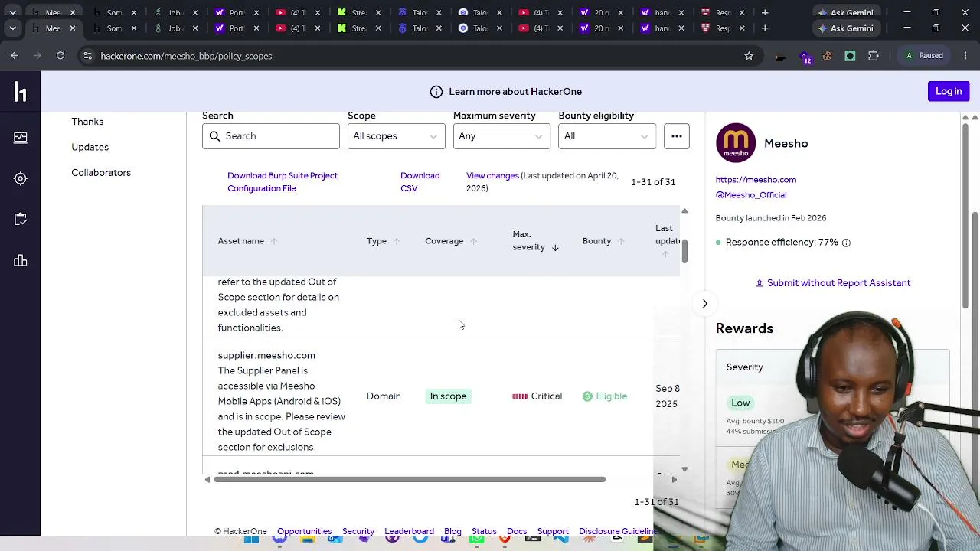Open the Windows Start menu
980x551 pixels.
251,539
